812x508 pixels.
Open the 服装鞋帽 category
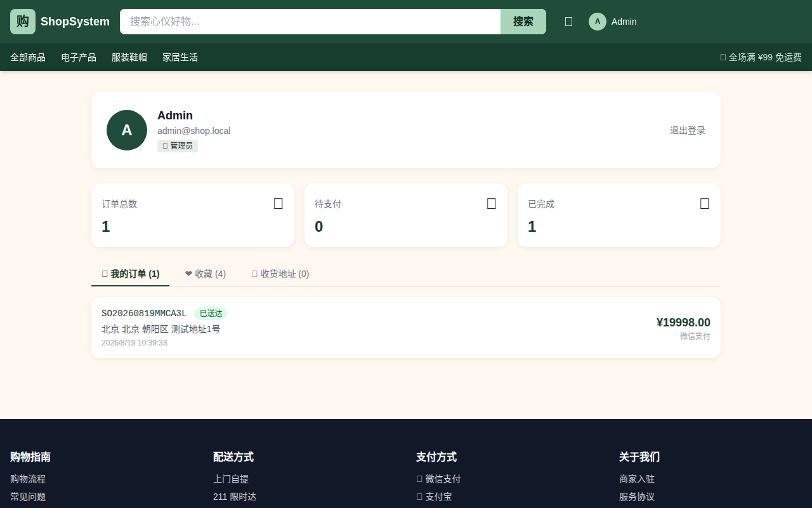point(129,57)
